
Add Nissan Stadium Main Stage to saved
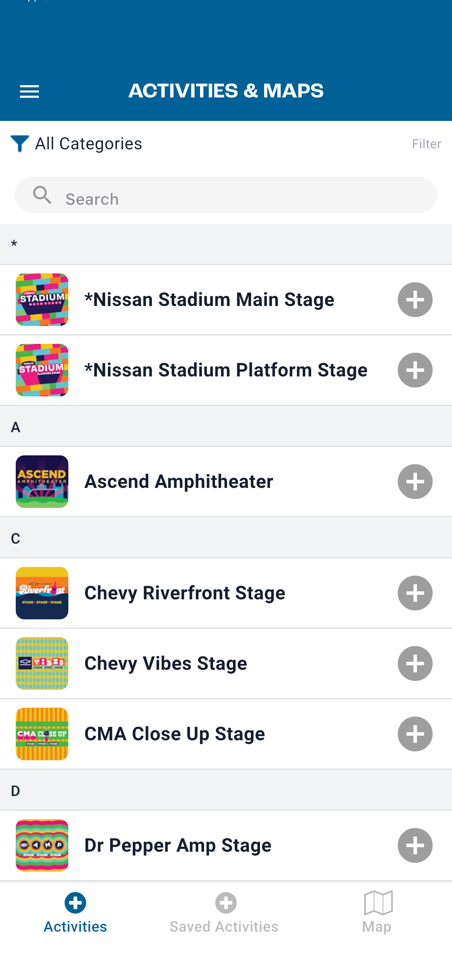[x=415, y=300]
